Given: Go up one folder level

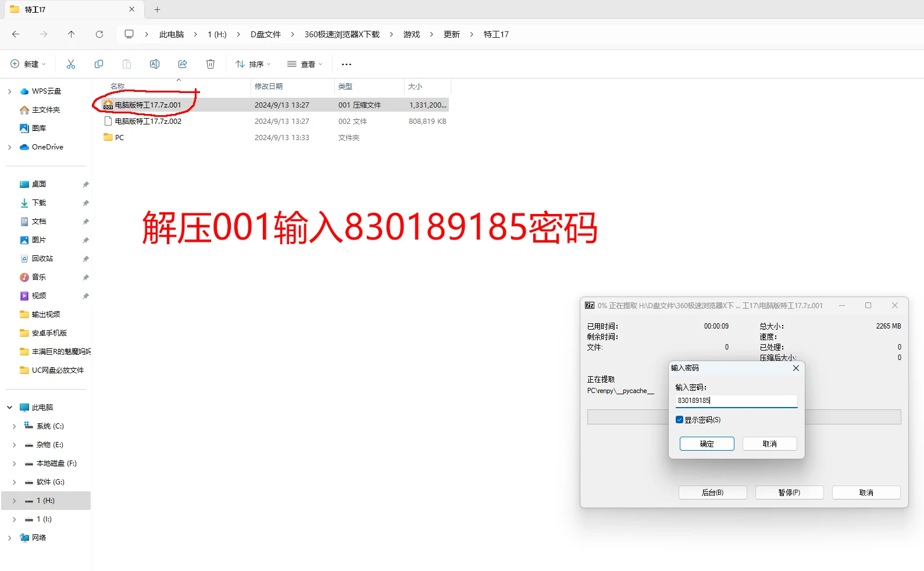Looking at the screenshot, I should pyautogui.click(x=72, y=34).
